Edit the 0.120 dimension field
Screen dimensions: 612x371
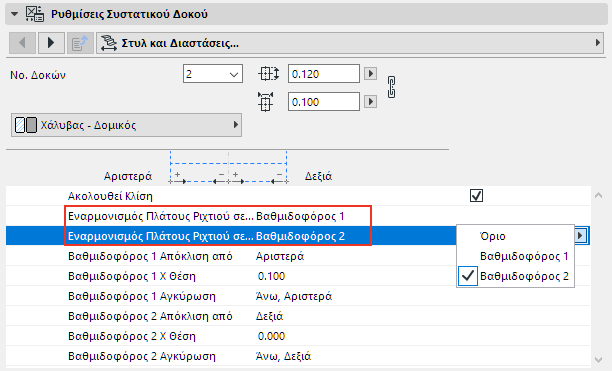pos(324,74)
